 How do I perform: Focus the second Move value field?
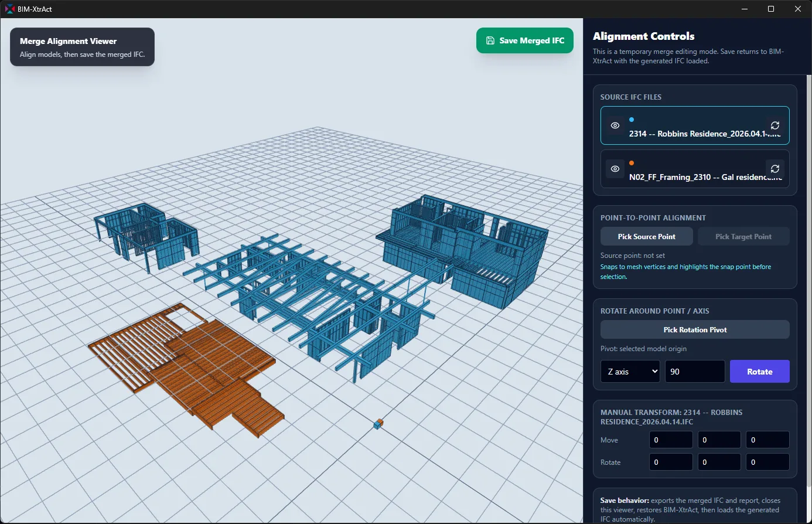click(719, 440)
